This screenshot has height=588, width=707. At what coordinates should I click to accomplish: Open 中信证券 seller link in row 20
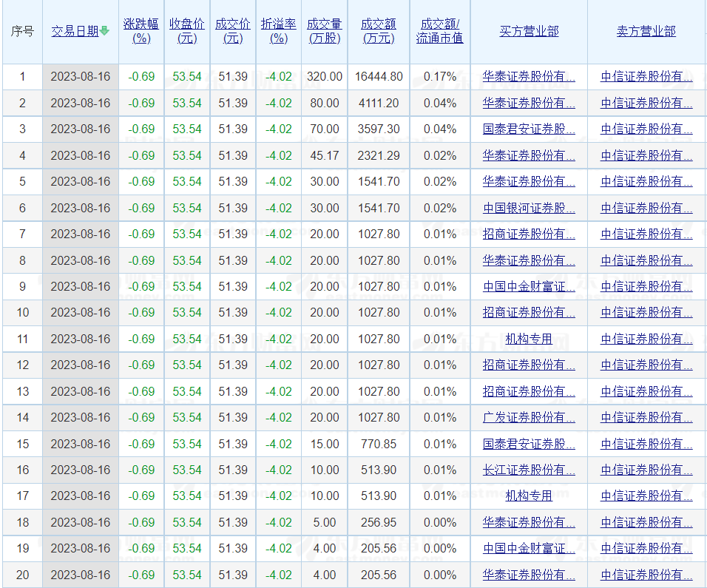click(x=646, y=575)
